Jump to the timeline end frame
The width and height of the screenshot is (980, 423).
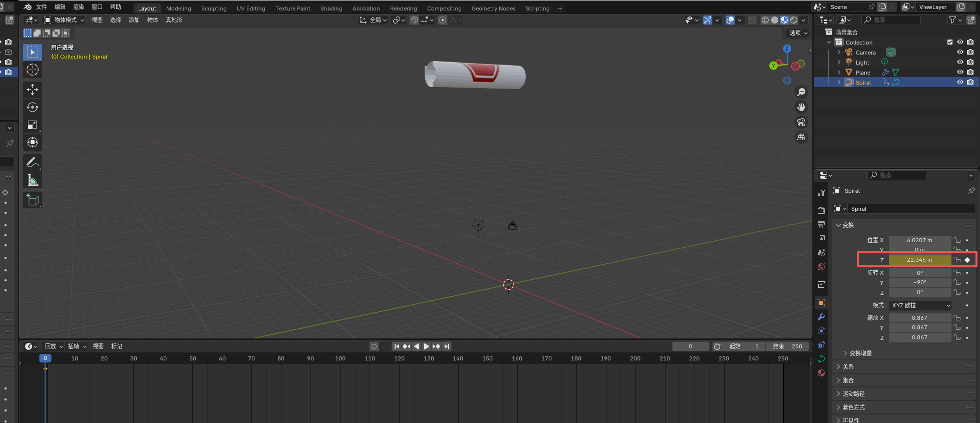click(447, 346)
